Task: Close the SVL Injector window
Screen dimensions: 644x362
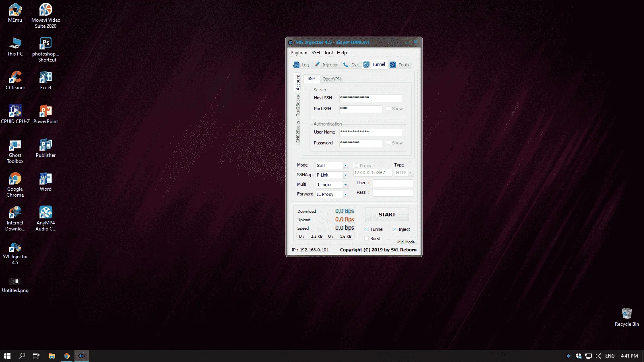Action: [x=416, y=42]
